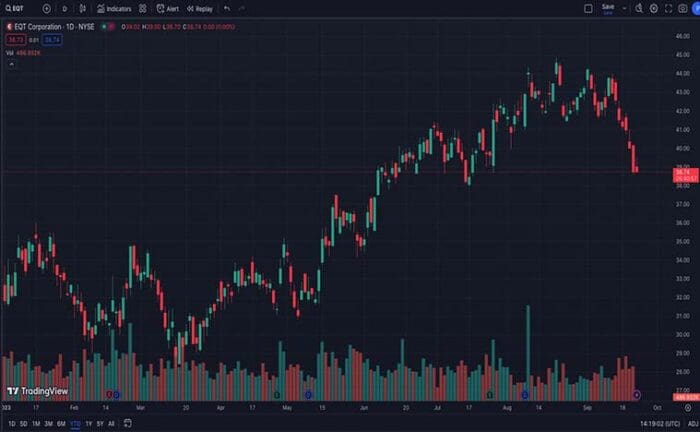Click the Feb label on time axis

point(74,408)
